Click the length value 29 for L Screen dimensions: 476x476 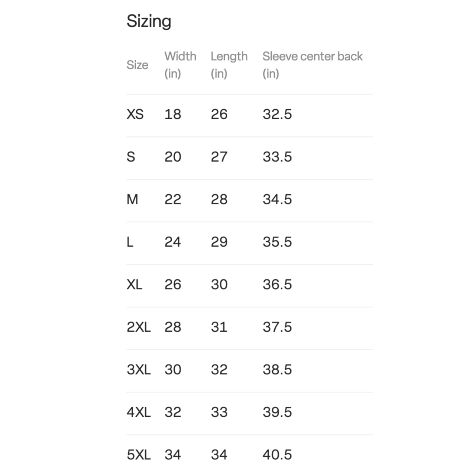[x=219, y=242]
